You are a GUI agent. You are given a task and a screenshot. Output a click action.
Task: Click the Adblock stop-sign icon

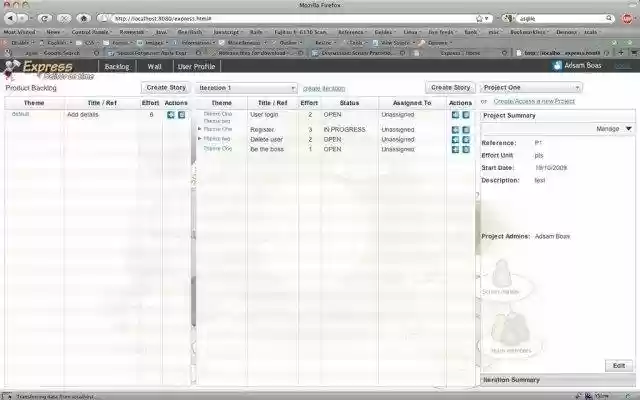tap(627, 18)
